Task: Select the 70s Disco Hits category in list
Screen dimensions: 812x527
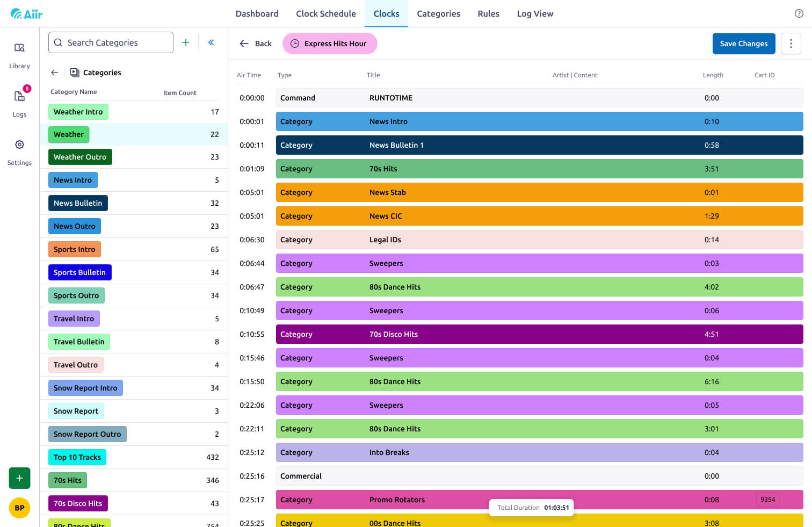Action: click(78, 503)
